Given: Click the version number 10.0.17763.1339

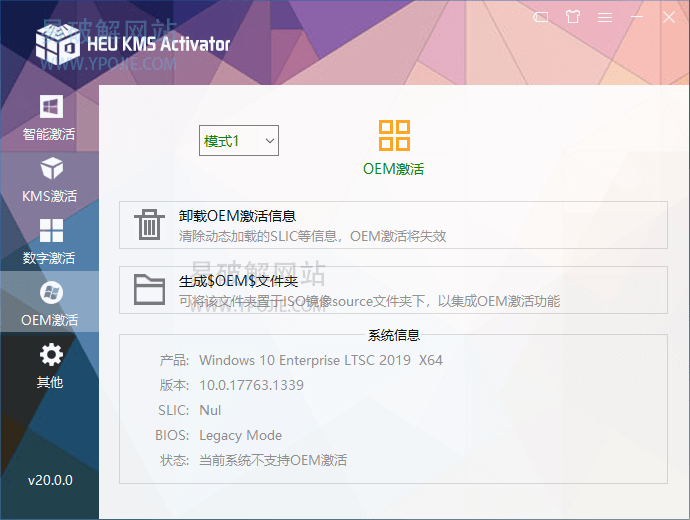Looking at the screenshot, I should coord(251,385).
